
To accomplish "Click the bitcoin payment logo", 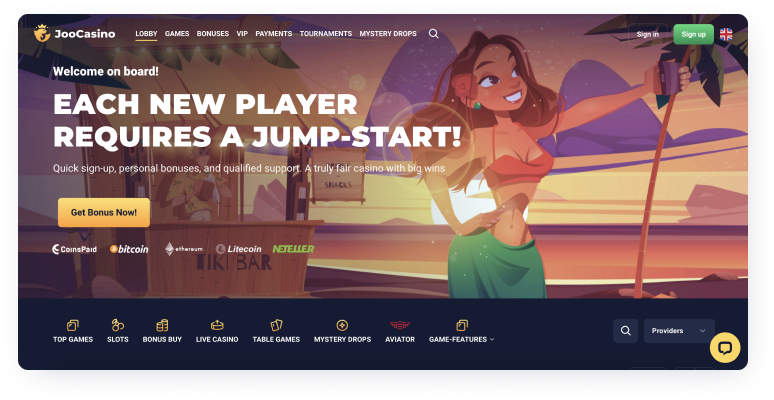I will (x=129, y=249).
